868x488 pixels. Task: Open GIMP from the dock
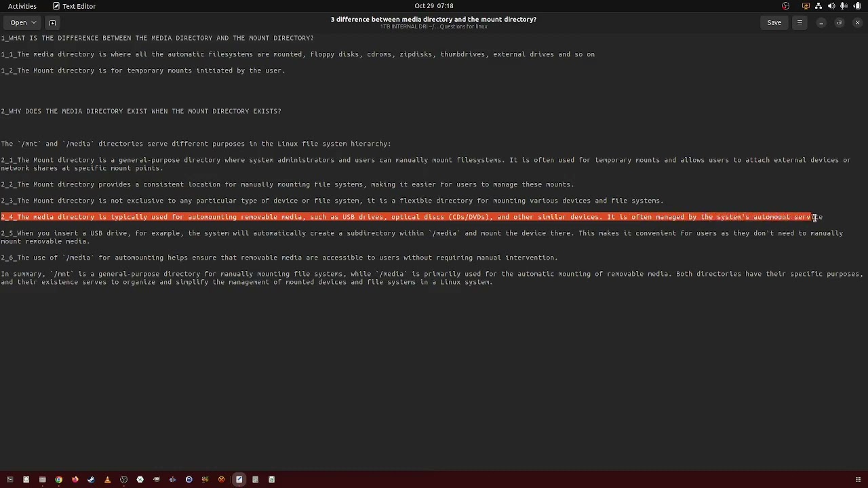coord(157,480)
